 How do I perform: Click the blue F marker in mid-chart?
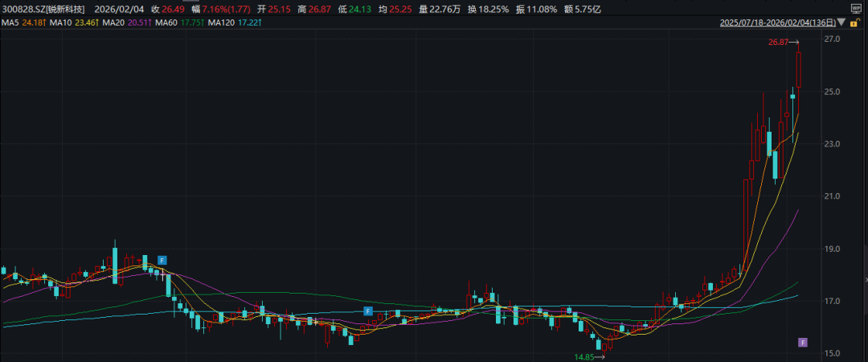[367, 311]
